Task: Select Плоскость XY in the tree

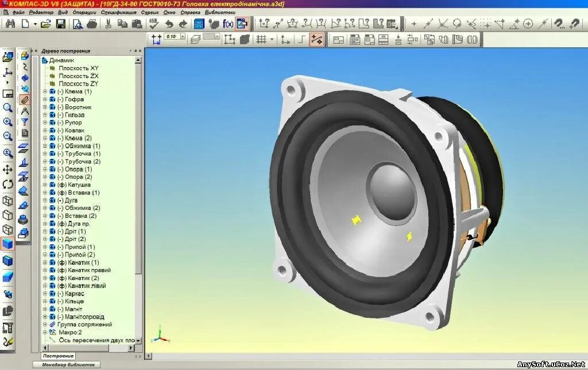Action: 78,68
